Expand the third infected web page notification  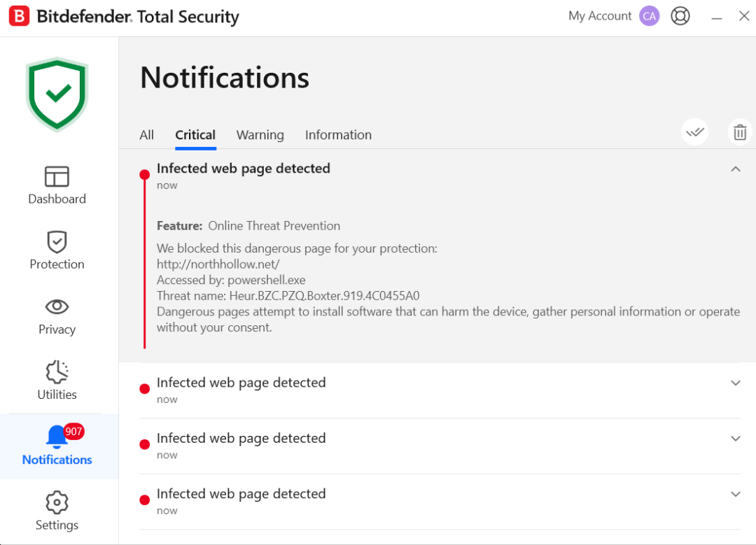[x=735, y=439]
